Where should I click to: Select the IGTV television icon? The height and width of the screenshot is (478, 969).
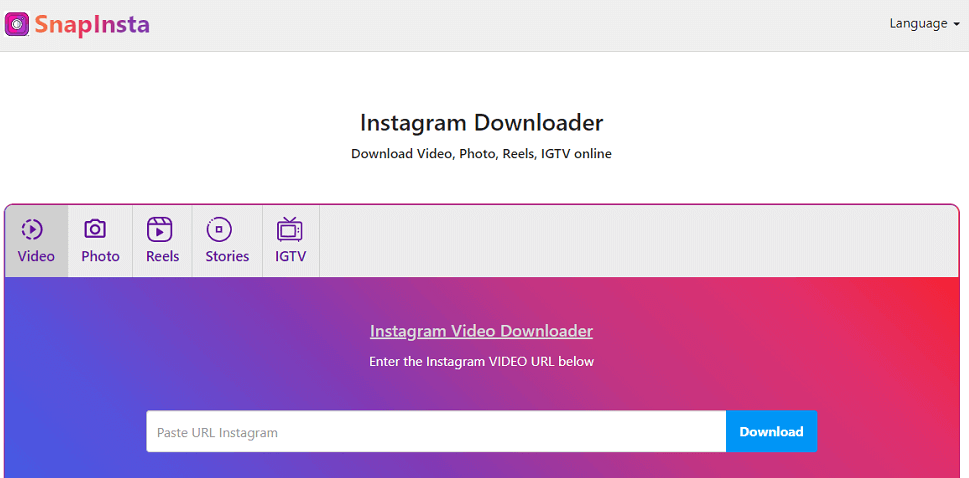[x=290, y=230]
